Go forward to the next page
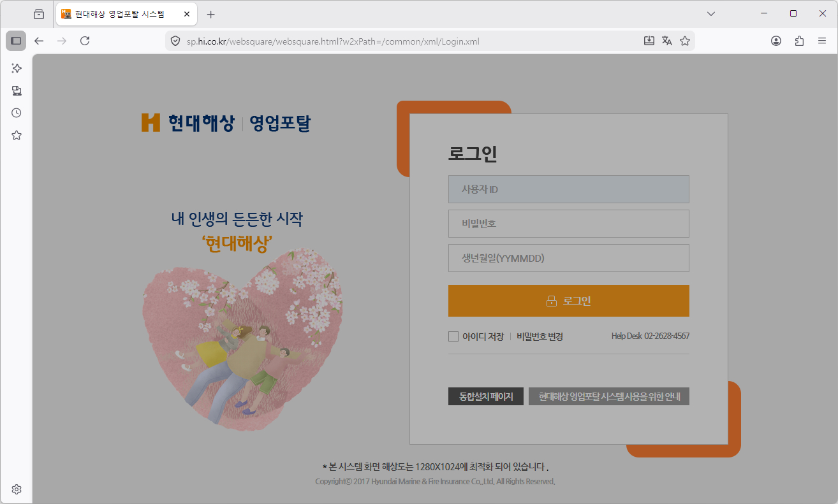Viewport: 838px width, 504px height. pos(62,41)
